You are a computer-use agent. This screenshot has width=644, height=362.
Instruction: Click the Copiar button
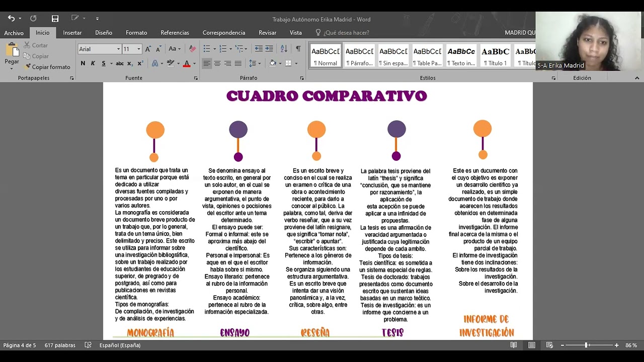pos(36,56)
